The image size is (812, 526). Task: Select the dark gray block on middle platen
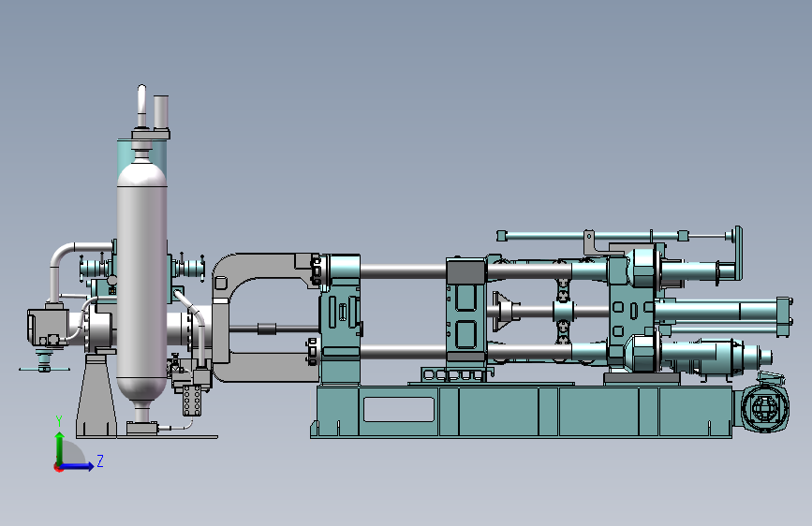click(x=466, y=271)
